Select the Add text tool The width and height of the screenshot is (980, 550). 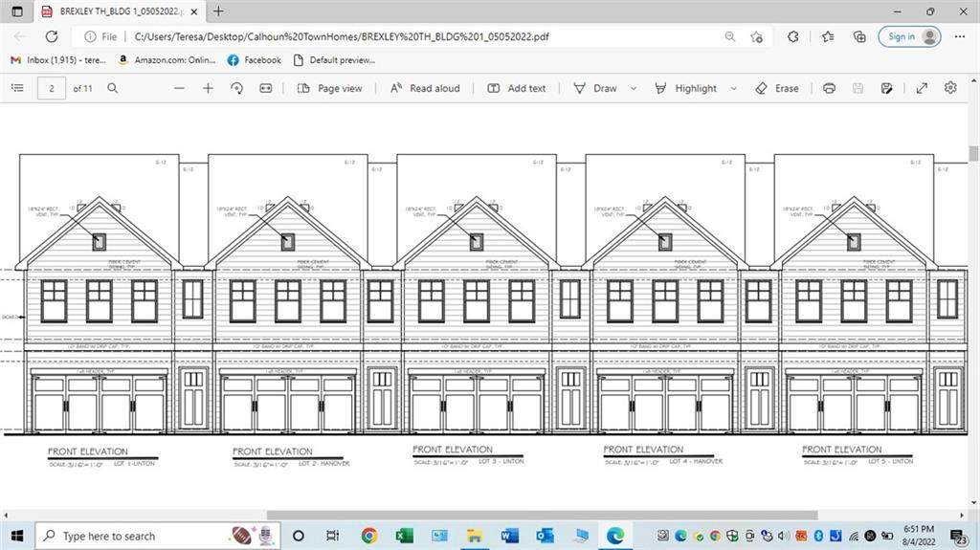click(x=516, y=88)
